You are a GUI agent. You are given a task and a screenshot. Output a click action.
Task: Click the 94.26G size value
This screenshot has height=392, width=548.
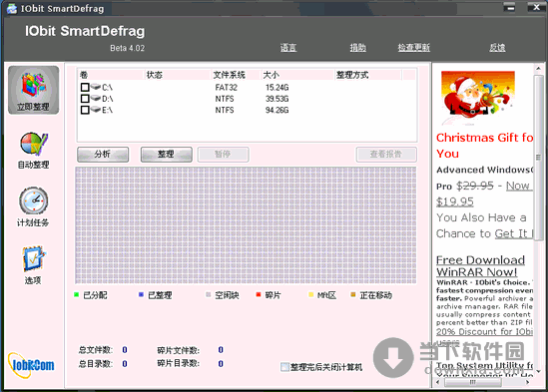tap(276, 110)
